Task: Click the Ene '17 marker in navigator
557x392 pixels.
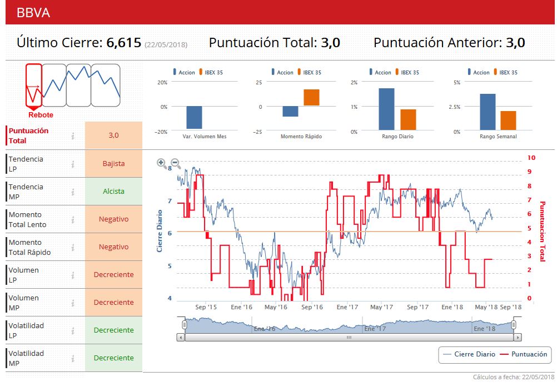Action: point(375,329)
